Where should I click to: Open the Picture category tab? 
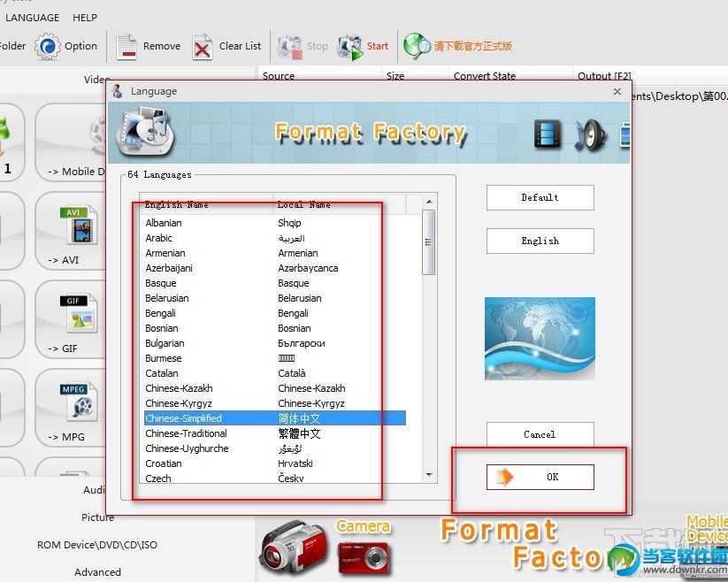click(97, 517)
